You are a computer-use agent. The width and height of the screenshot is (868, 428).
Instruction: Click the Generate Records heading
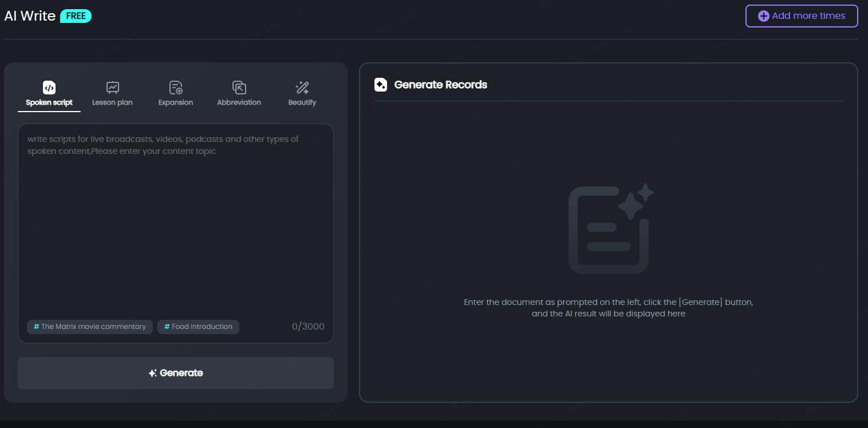[441, 85]
